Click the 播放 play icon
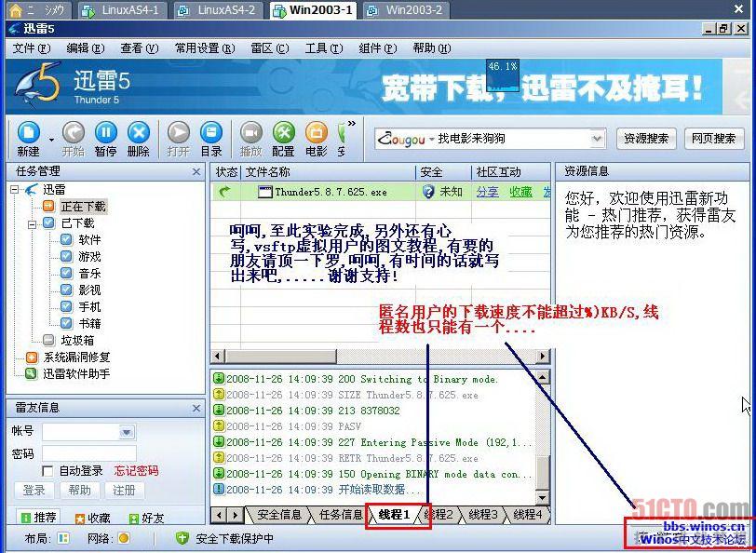The width and height of the screenshot is (756, 553). tap(251, 132)
